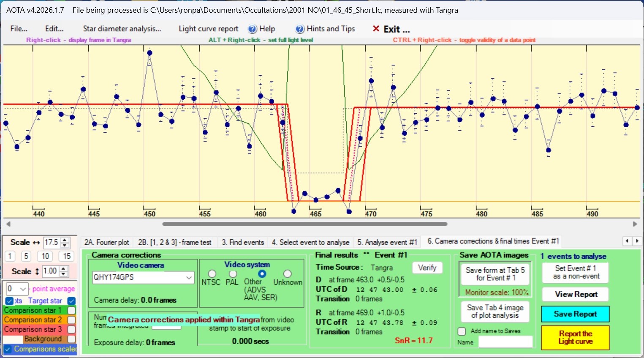Click the red X Exit icon
The image size is (644, 358).
pos(376,29)
